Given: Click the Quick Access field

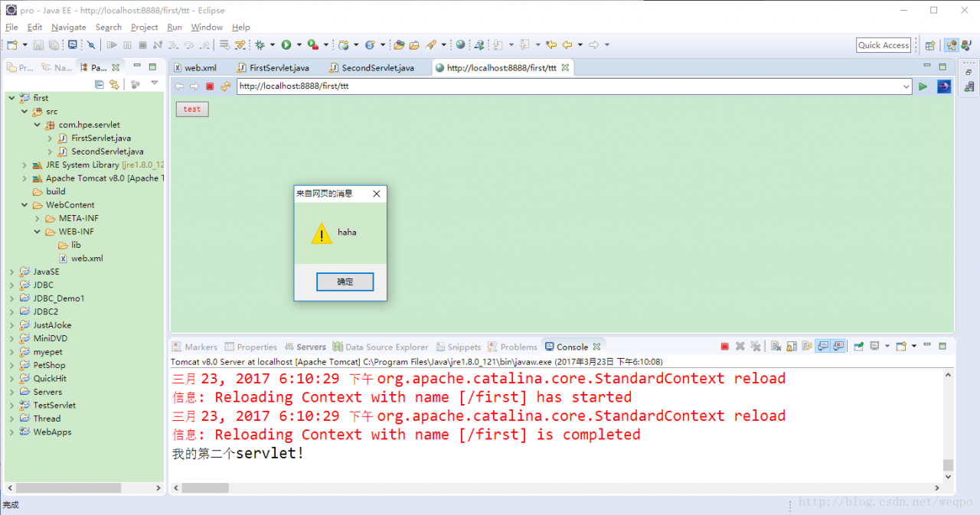Looking at the screenshot, I should point(884,45).
